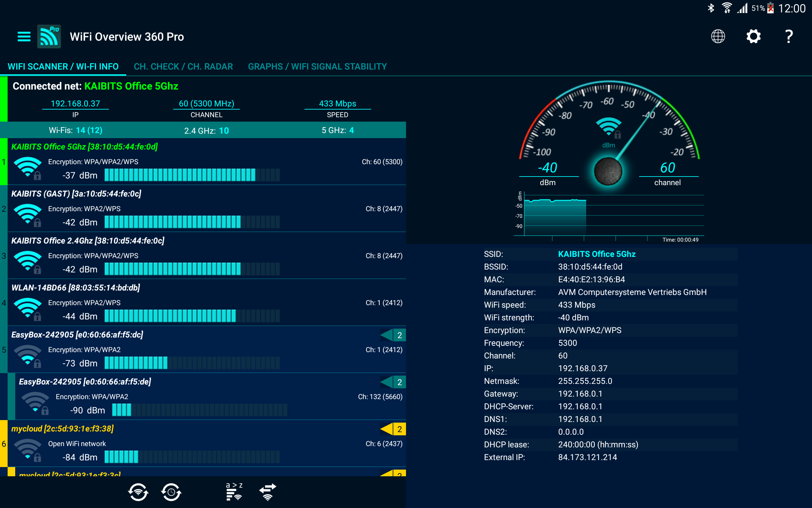Tap BSSID value 38:10:d5:44:fe:0d

(x=590, y=267)
